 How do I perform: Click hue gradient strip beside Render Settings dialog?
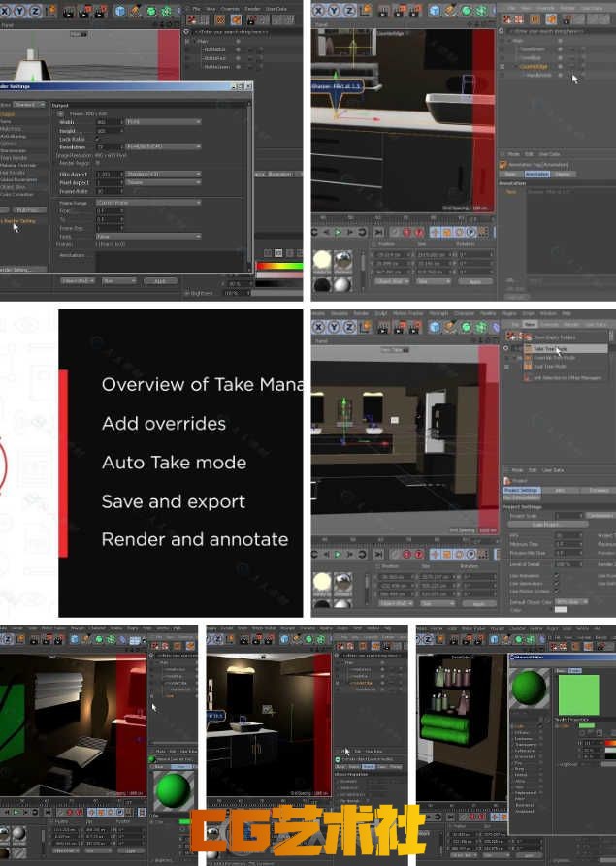coord(279,267)
